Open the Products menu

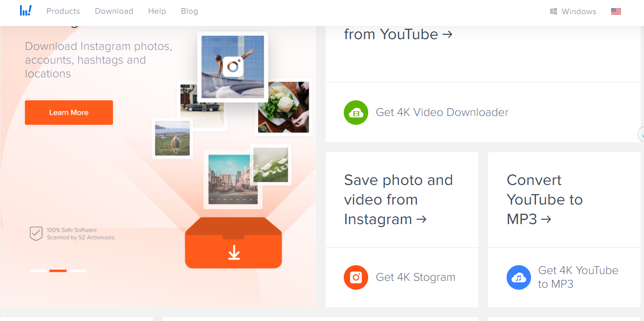coord(63,11)
